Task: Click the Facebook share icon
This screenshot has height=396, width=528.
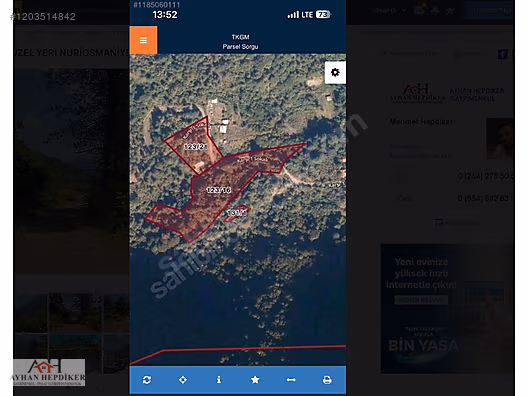Action: tap(502, 54)
